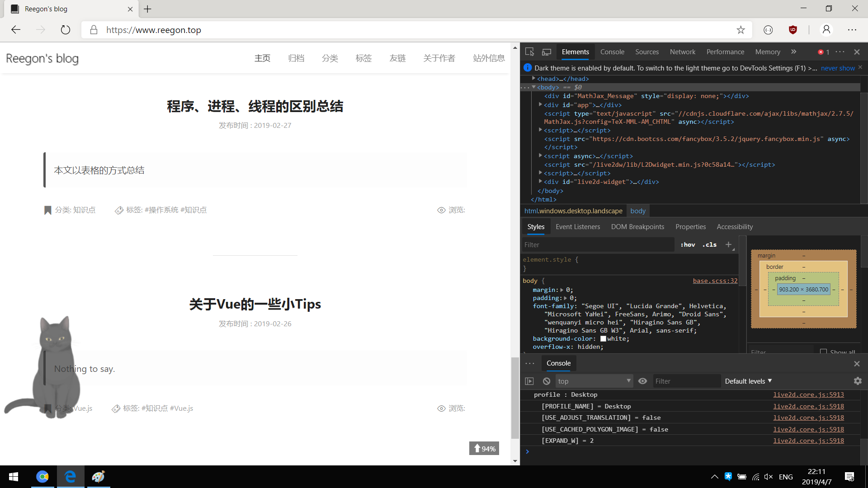Screen dimensions: 868x488
Task: Show the console sidebar icon
Action: 529,381
